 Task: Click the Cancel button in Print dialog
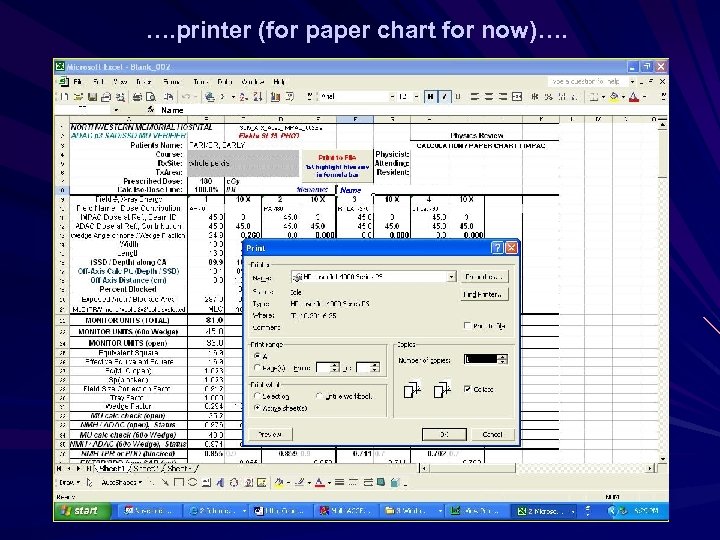[x=492, y=434]
